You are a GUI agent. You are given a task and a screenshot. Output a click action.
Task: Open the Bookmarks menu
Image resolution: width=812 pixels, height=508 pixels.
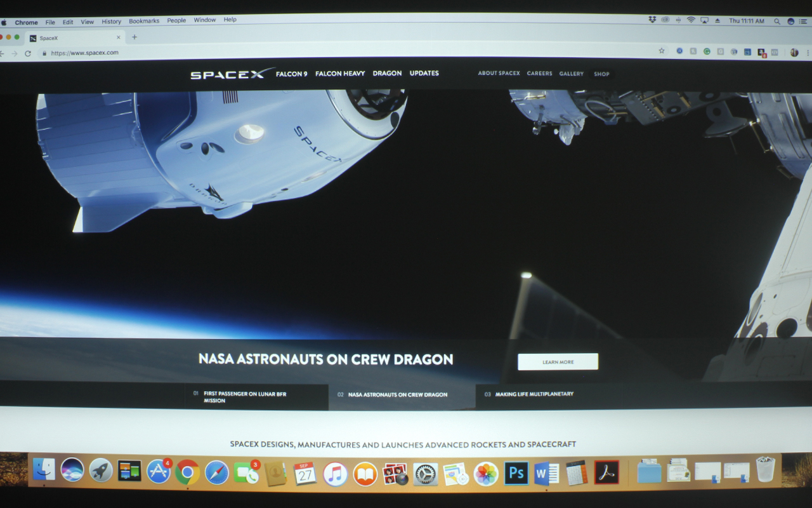point(144,21)
